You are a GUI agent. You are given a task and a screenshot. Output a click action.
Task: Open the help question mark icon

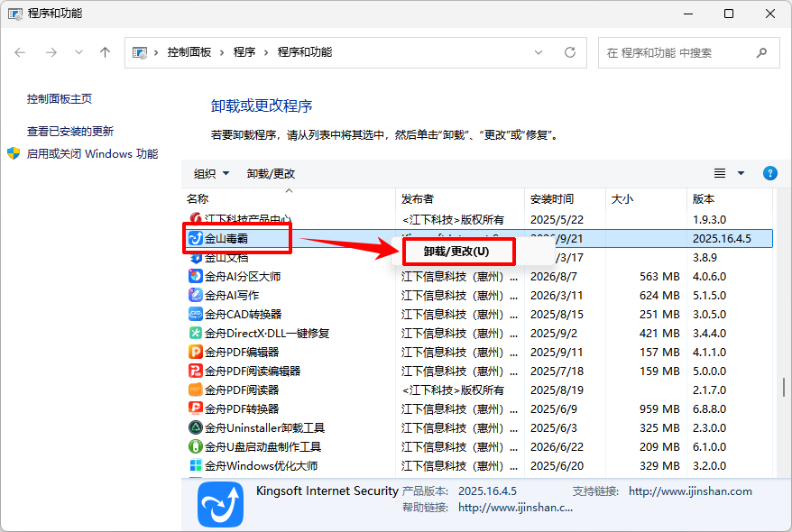tap(769, 173)
